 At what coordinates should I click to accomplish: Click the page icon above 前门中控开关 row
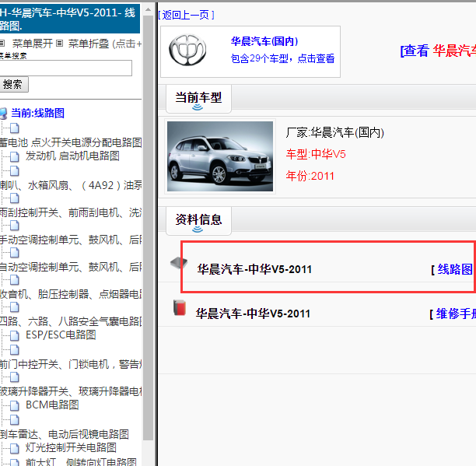[14, 350]
